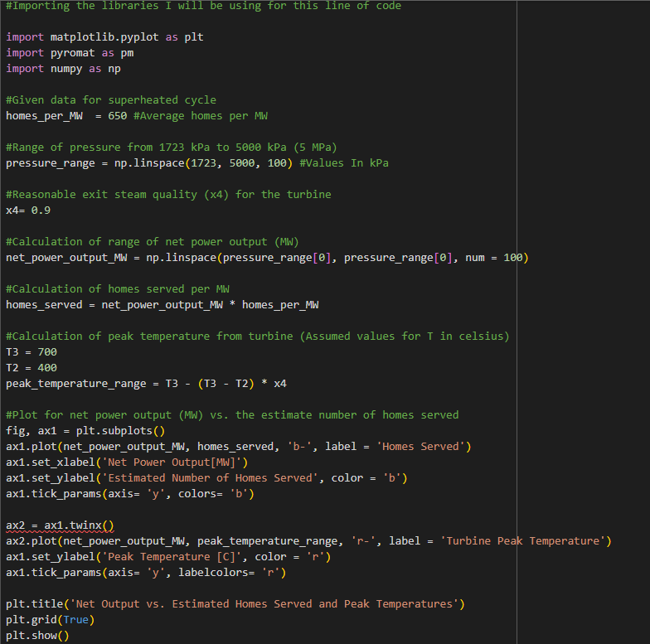The width and height of the screenshot is (650, 644).
Task: Click the comment '#Range of pressure from 1723 kPa'
Action: coord(171,148)
